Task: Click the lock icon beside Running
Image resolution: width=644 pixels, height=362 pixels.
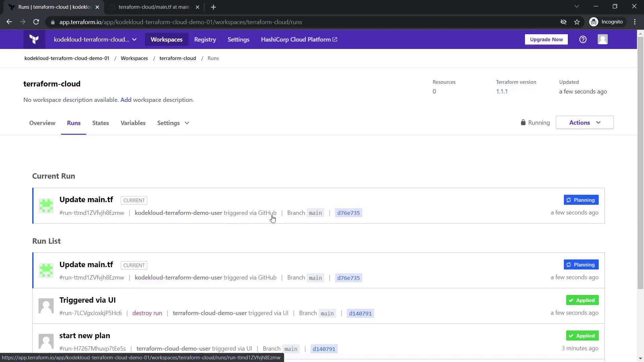Action: click(523, 123)
